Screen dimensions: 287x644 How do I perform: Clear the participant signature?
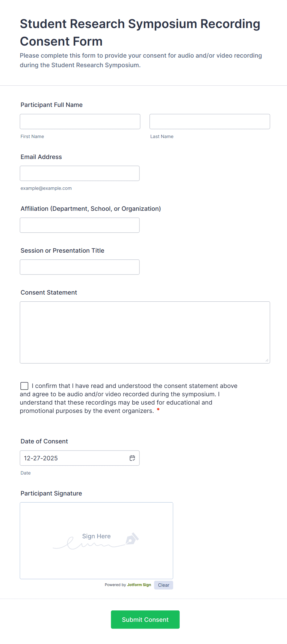click(x=163, y=585)
